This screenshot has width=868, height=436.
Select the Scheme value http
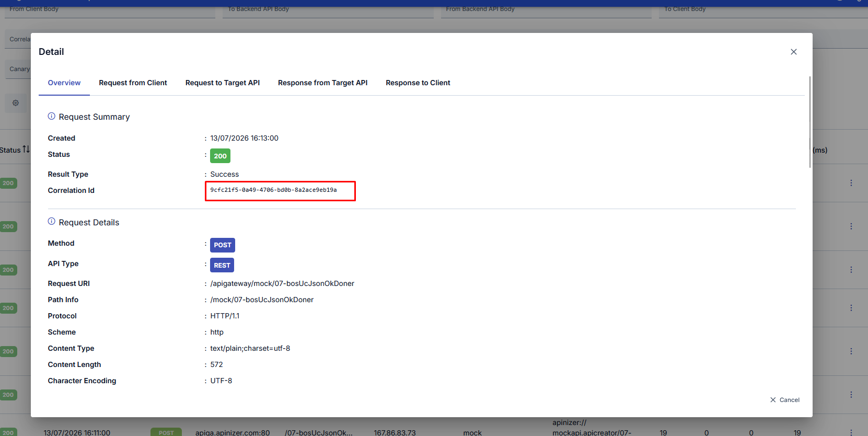217,332
